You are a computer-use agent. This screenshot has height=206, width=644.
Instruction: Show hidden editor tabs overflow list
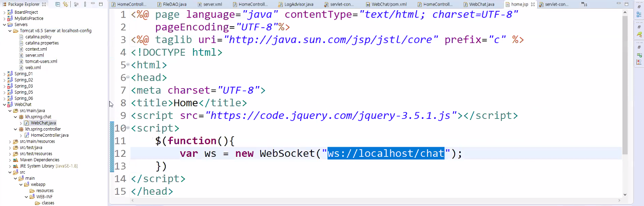[584, 4]
